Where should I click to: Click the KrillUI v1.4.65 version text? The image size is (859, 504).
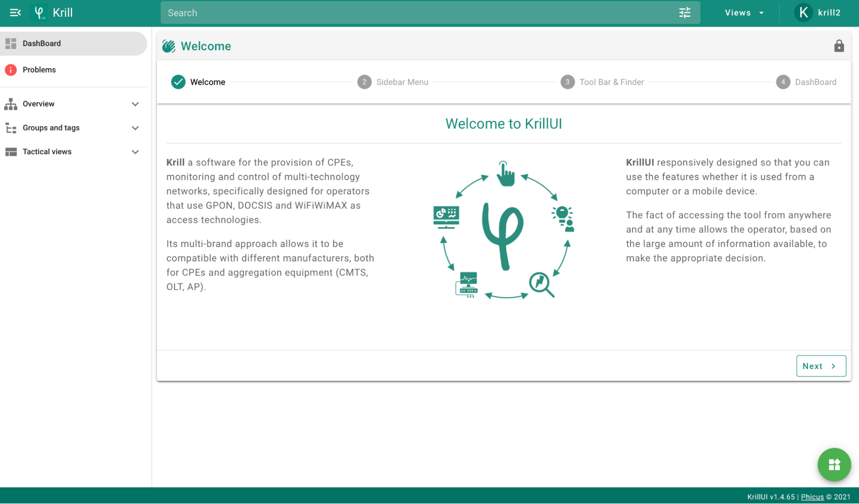[771, 497]
